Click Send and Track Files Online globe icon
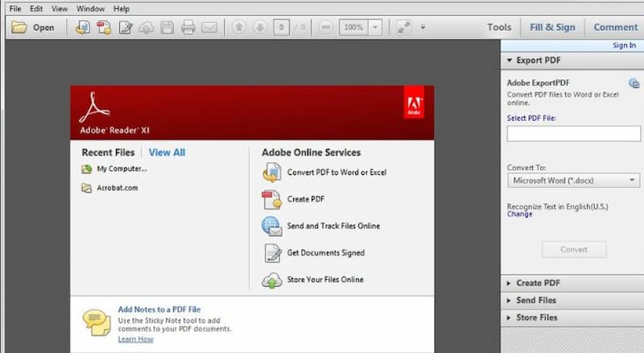Screen dimensions: 644x353 tap(272, 226)
